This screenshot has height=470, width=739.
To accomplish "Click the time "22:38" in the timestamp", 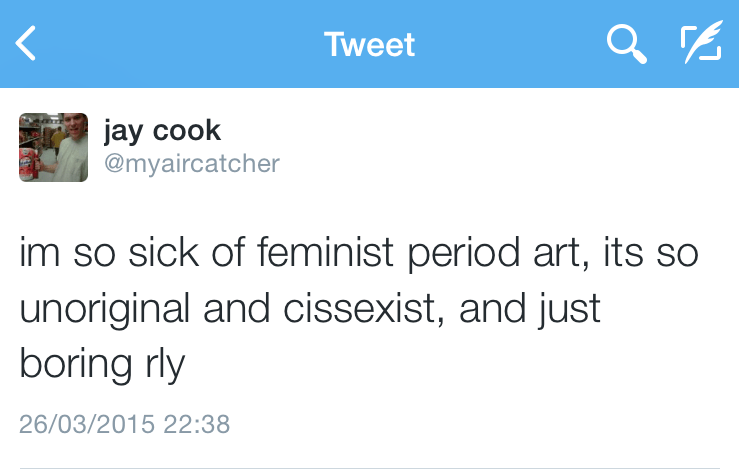I will click(196, 424).
